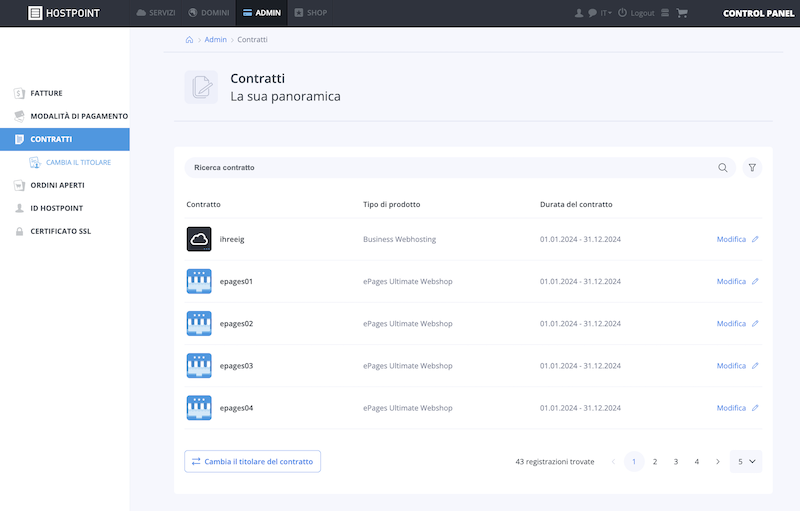Screen dimensions: 800x511
Task: Click Business Webhosting product type
Action: coord(399,239)
